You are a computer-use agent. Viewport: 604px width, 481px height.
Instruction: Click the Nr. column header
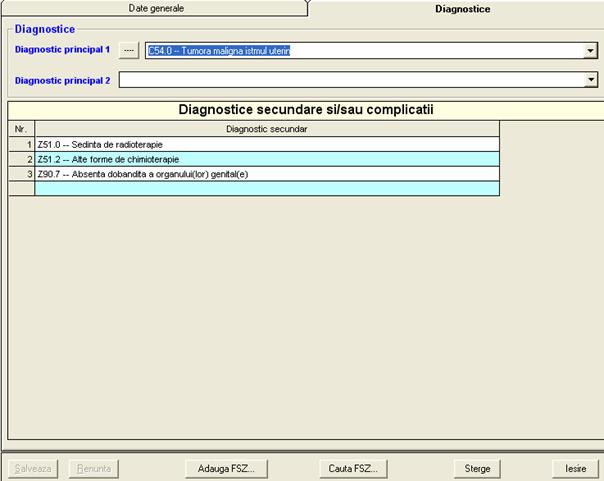pyautogui.click(x=21, y=129)
